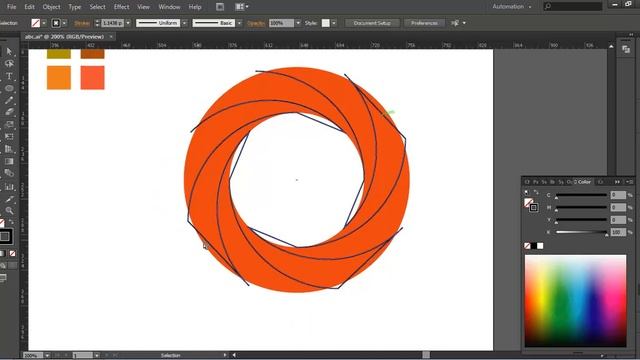This screenshot has width=640, height=360.
Task: Click the white swatch in Color panel
Action: (x=540, y=246)
